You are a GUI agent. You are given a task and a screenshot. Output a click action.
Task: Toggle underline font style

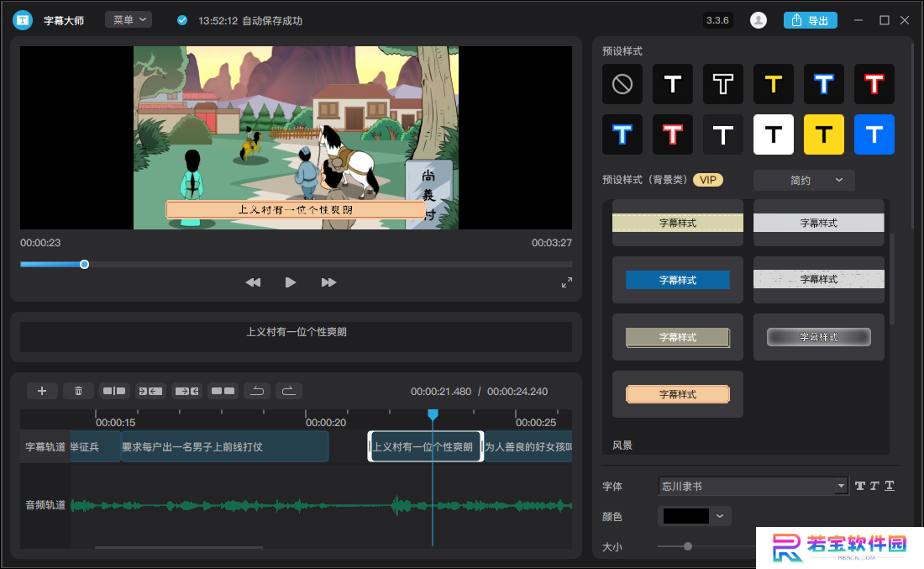[890, 486]
